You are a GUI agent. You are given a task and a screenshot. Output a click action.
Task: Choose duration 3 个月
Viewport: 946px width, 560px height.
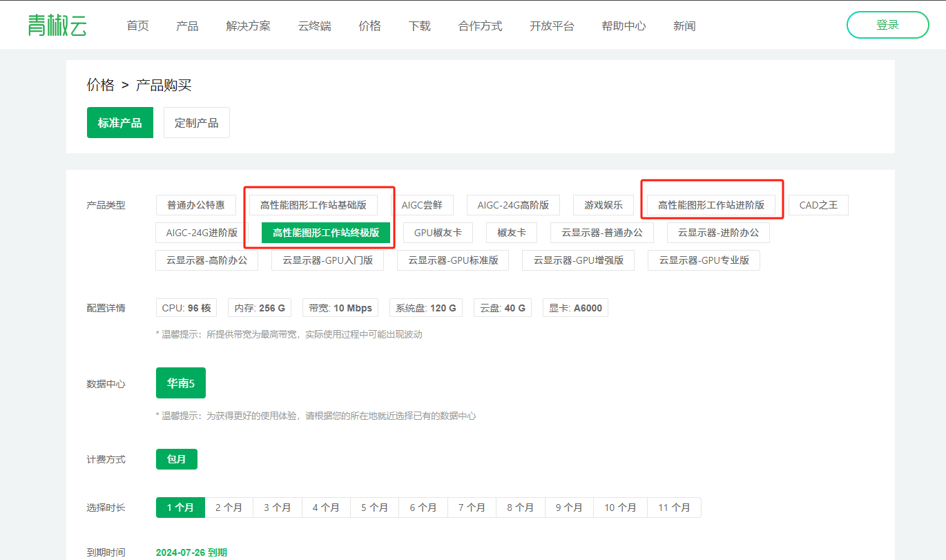click(x=278, y=508)
